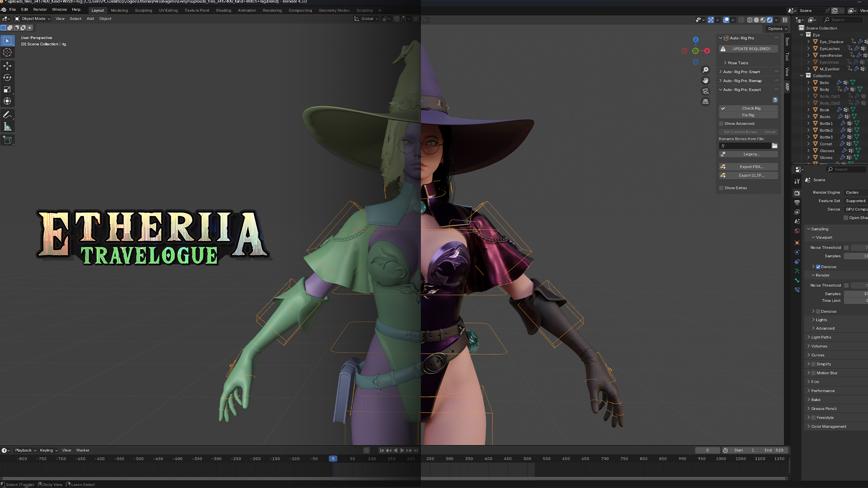Click the Legacy... button
Image resolution: width=868 pixels, height=488 pixels.
pos(749,154)
